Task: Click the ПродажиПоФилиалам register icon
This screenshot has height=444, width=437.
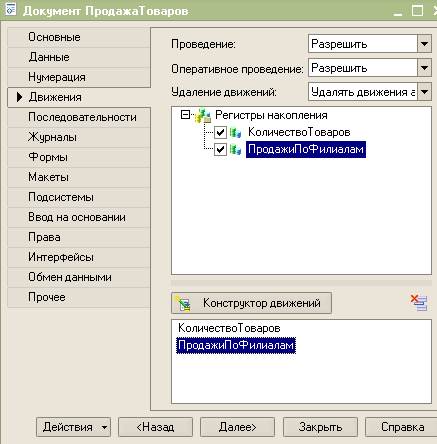Action: 235,149
